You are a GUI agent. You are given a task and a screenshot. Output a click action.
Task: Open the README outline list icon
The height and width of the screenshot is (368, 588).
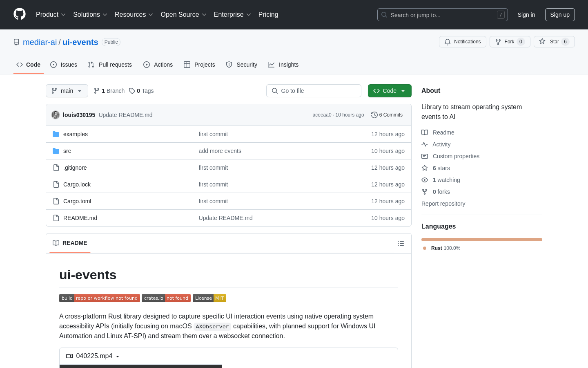coord(401,243)
